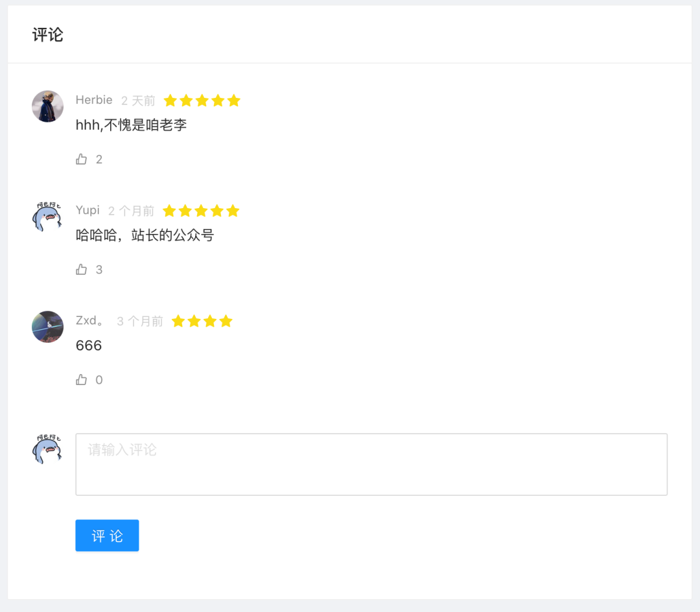Image resolution: width=700 pixels, height=612 pixels.
Task: Click the first star of Zxd's rating
Action: 178,321
